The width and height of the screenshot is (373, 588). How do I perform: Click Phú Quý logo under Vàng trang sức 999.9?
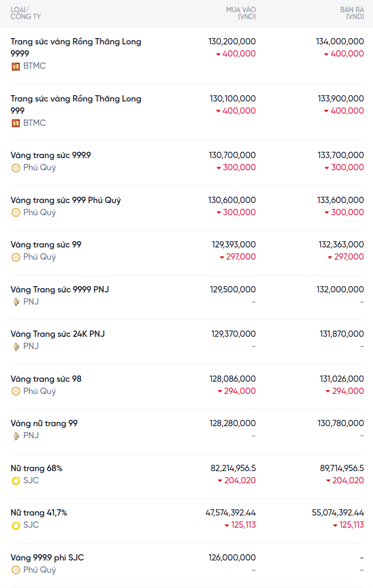[x=15, y=168]
